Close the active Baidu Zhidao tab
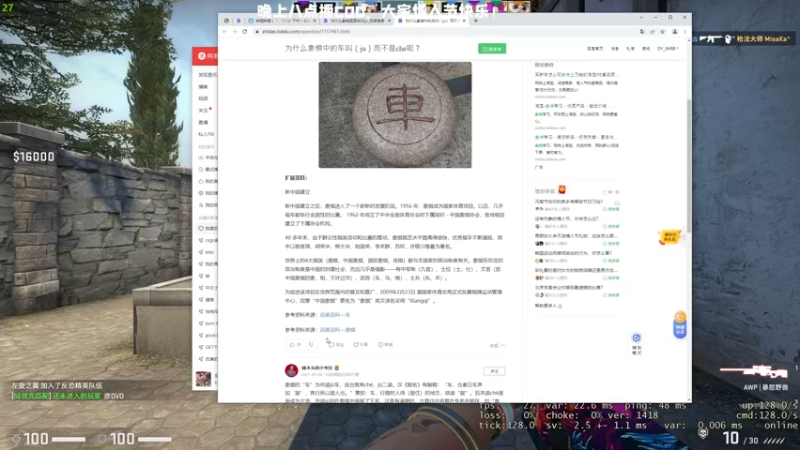The height and width of the screenshot is (450, 800). click(464, 21)
